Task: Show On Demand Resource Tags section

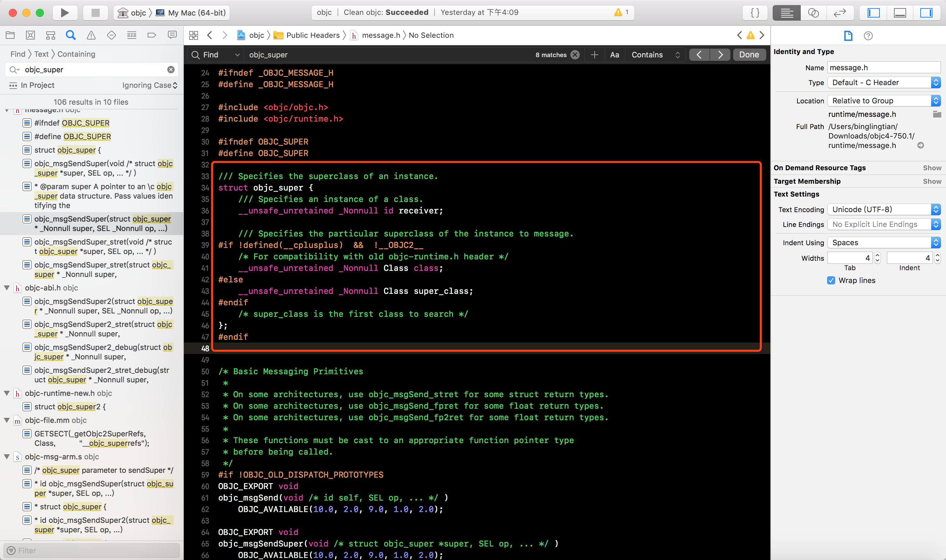Action: tap(932, 168)
